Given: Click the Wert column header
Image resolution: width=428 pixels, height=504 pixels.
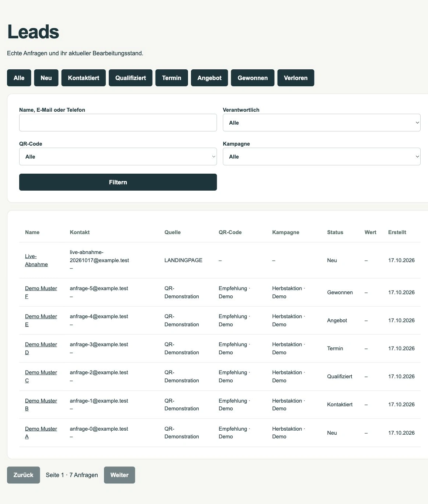Looking at the screenshot, I should [370, 232].
